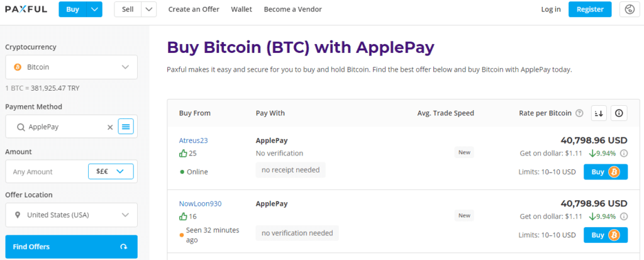Expand the Buy dropdown arrow
Viewport: 644px width, 260px height.
pyautogui.click(x=94, y=9)
